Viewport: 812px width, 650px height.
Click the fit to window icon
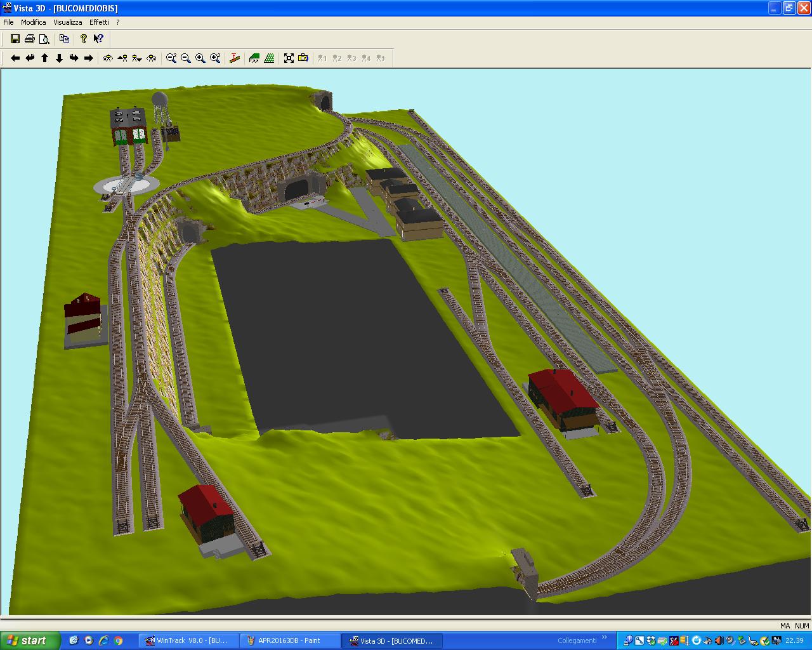point(289,58)
